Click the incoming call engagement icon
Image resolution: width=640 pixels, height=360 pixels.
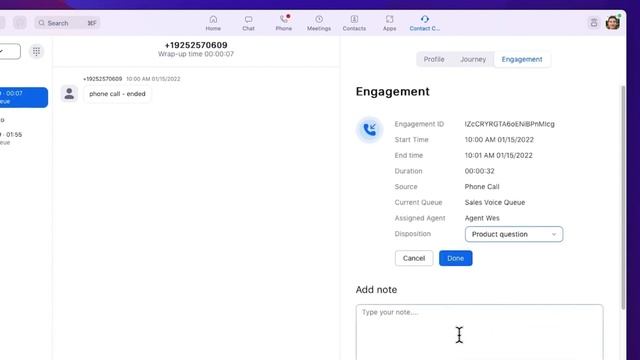coord(369,130)
